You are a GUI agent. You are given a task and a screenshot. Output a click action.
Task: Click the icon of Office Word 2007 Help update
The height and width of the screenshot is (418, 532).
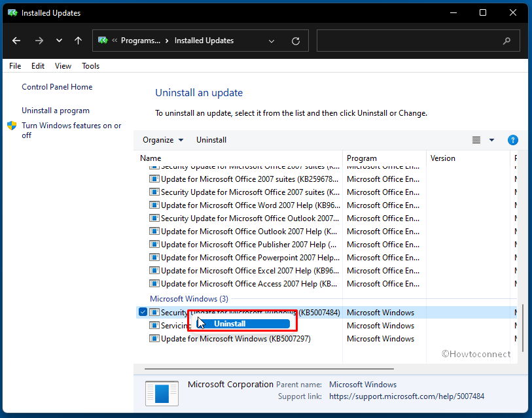pyautogui.click(x=154, y=205)
